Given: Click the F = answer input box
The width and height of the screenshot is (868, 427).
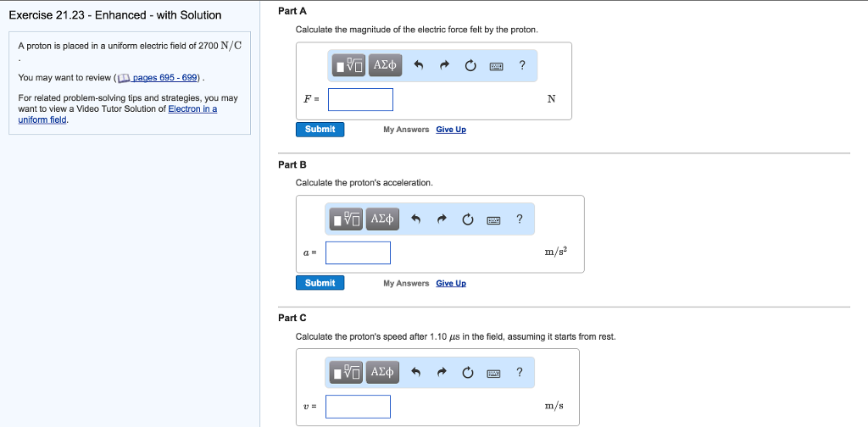Looking at the screenshot, I should click(360, 99).
